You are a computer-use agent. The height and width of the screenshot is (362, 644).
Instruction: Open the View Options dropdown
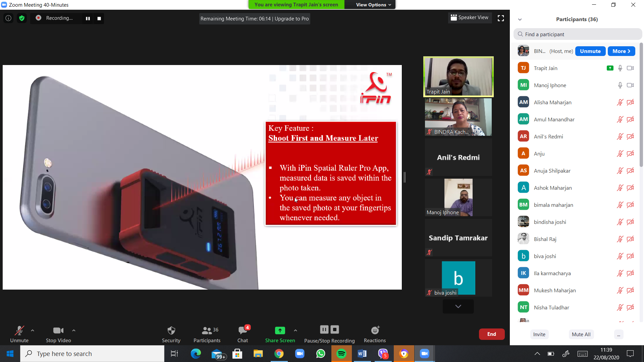[x=373, y=5]
